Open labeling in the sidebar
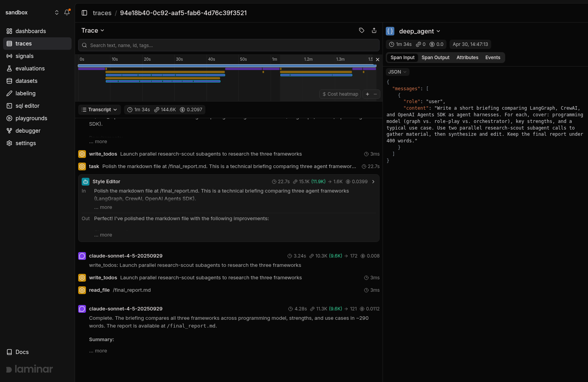Image resolution: width=588 pixels, height=382 pixels. pyautogui.click(x=37, y=93)
